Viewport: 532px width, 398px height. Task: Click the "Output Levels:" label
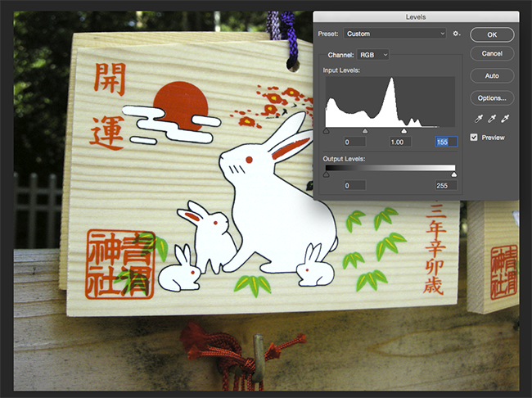(344, 159)
